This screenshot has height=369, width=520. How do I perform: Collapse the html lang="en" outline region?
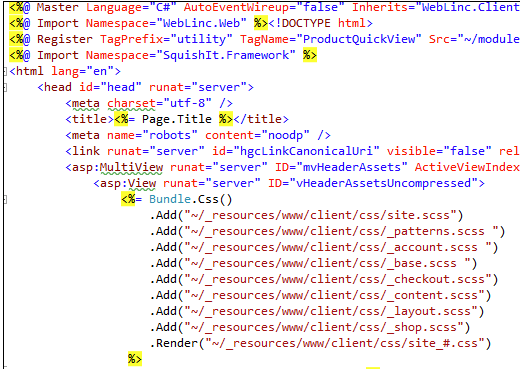5,71
